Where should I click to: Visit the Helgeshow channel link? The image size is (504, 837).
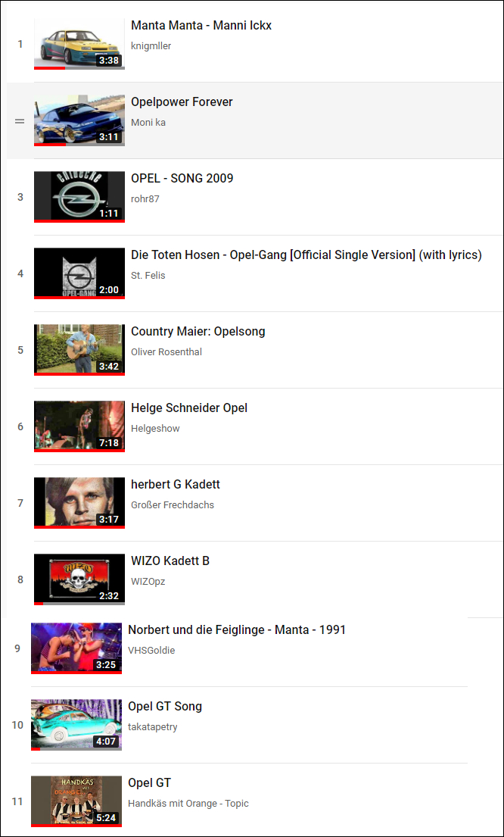(x=155, y=428)
